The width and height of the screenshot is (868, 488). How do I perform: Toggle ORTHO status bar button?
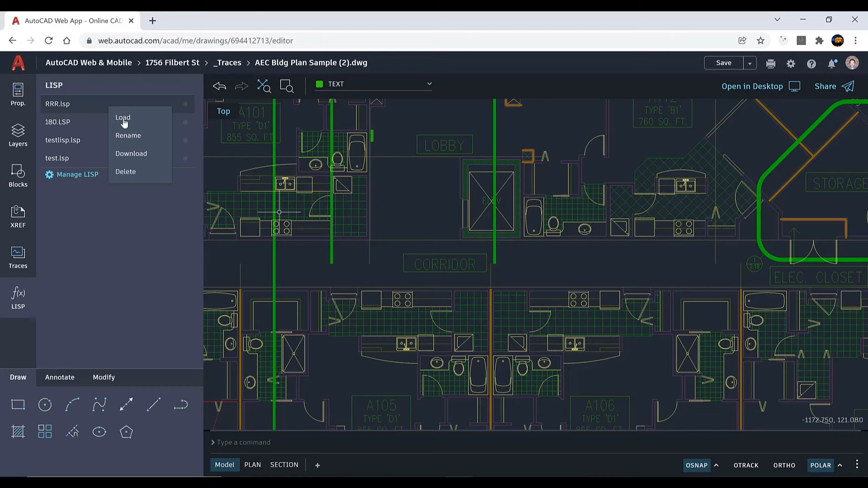[x=784, y=465]
